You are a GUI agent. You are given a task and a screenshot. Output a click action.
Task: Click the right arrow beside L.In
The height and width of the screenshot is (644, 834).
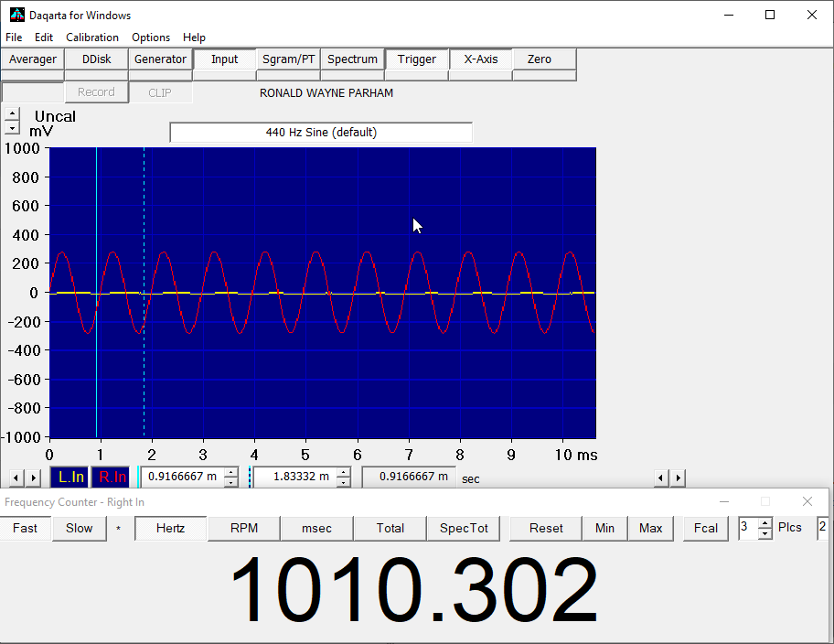[34, 478]
